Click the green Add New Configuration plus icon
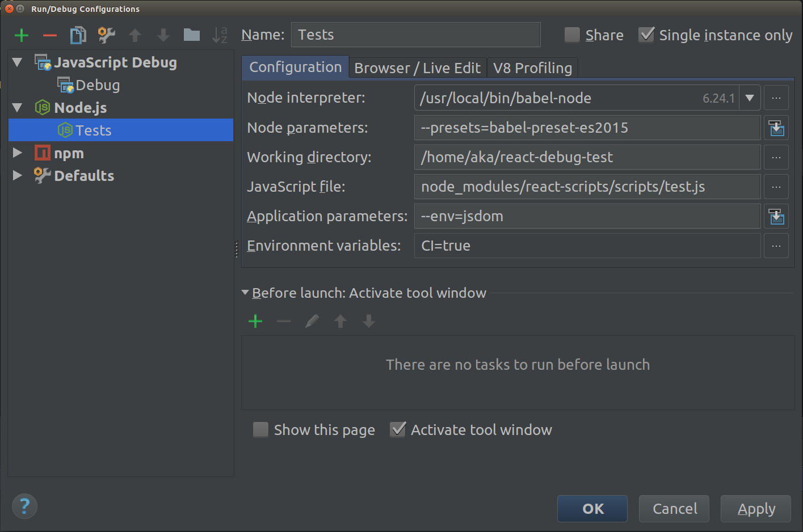The width and height of the screenshot is (803, 532). coord(22,35)
